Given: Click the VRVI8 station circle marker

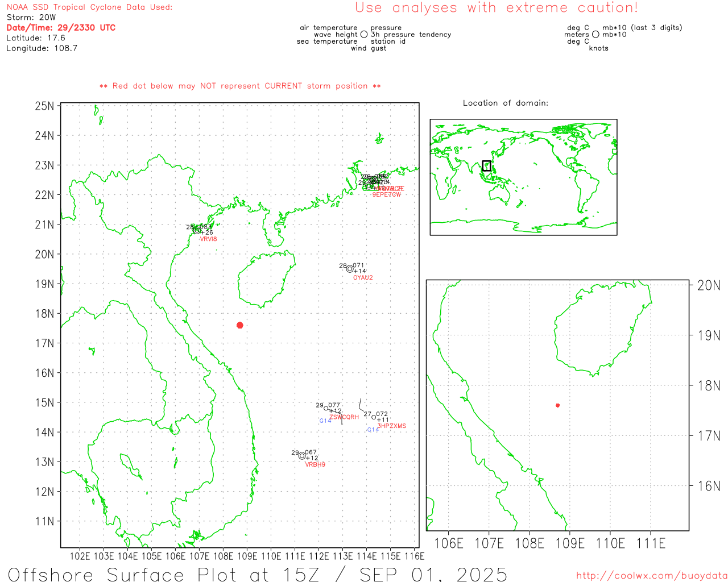Looking at the screenshot, I should click(x=197, y=230).
